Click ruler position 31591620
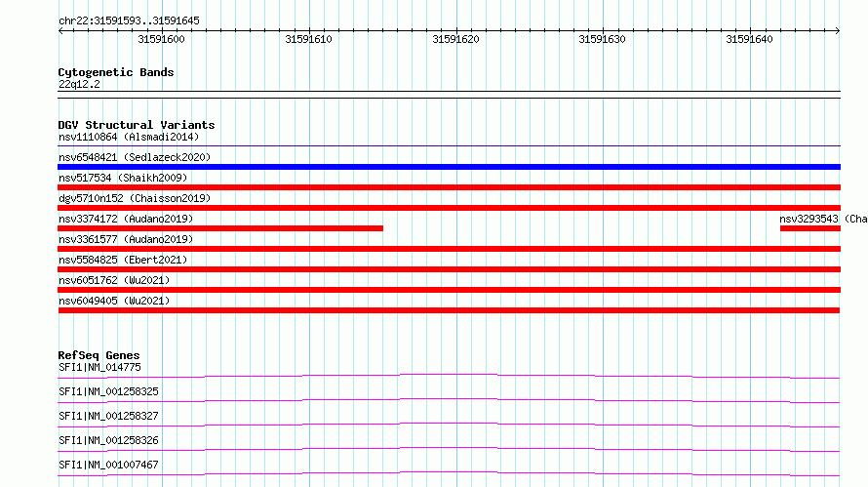Screen dimensions: 868x487 455,39
